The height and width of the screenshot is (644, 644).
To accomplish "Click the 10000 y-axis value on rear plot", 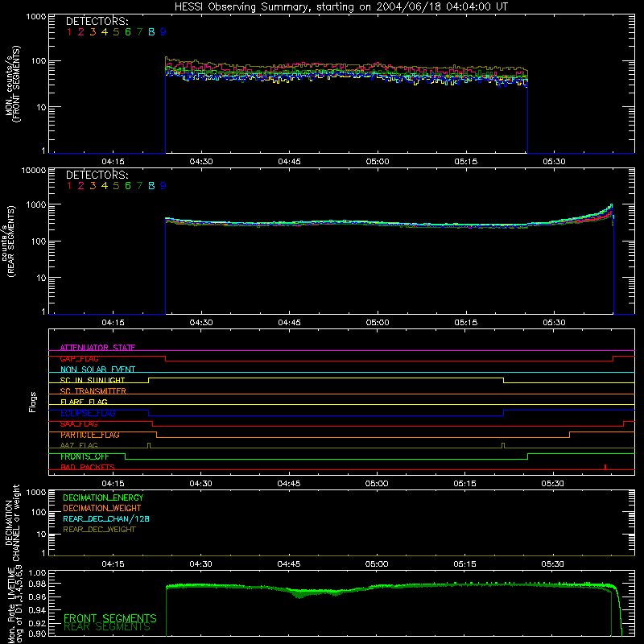I will coord(34,170).
